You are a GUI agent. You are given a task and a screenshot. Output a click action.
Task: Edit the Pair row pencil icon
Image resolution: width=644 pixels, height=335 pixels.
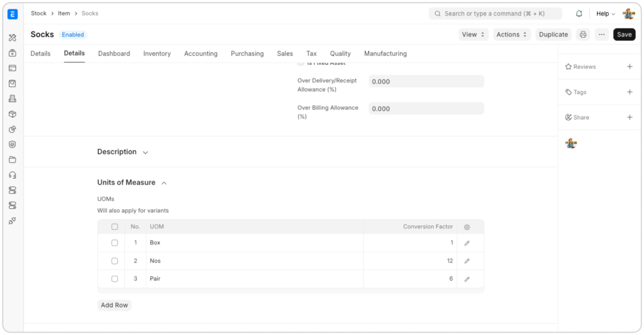tap(467, 279)
